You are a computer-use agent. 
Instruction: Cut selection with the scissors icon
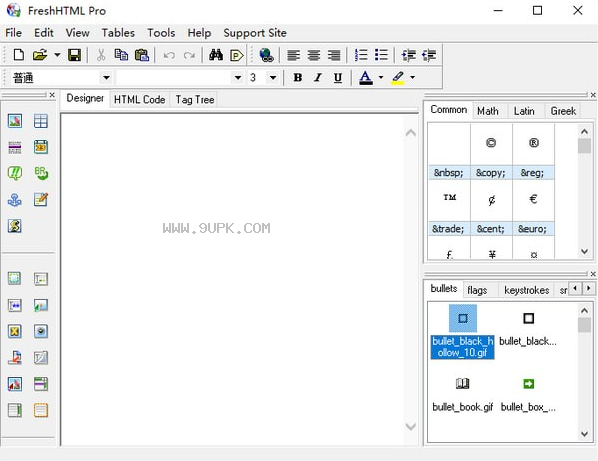101,55
